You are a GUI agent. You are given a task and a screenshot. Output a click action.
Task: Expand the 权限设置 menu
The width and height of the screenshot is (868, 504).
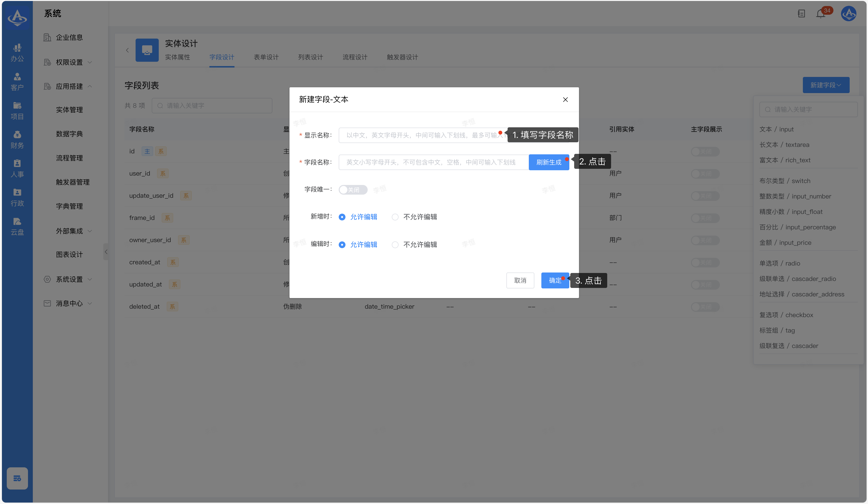tap(69, 62)
